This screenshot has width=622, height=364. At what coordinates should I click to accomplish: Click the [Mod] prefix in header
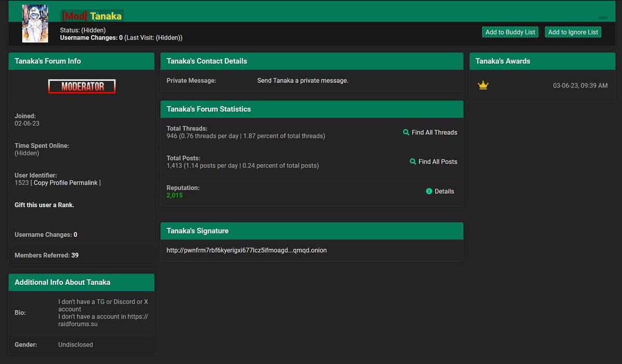tap(75, 16)
